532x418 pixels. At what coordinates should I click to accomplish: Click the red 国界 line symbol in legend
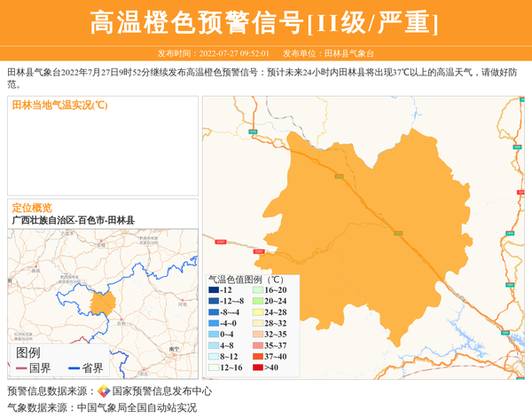[21, 368]
